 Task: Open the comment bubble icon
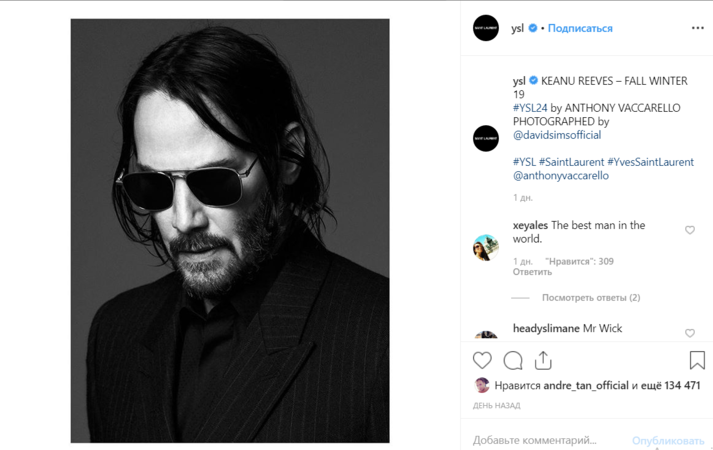[513, 360]
